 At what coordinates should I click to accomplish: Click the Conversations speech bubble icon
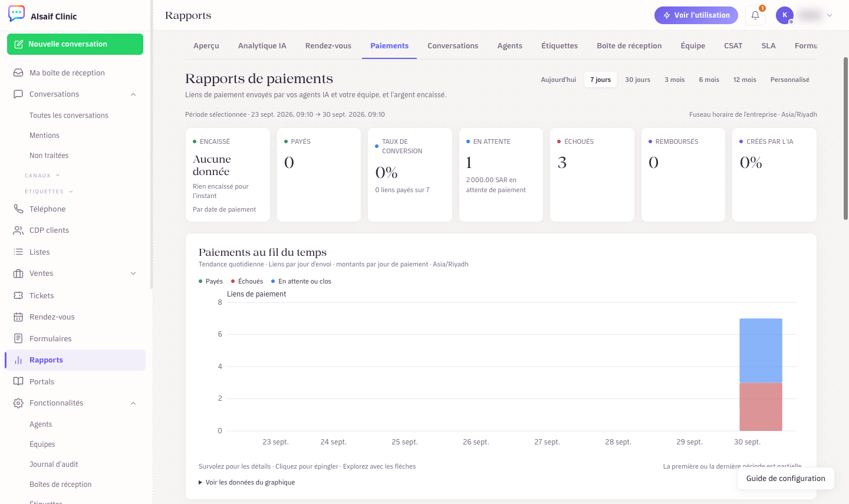(18, 94)
